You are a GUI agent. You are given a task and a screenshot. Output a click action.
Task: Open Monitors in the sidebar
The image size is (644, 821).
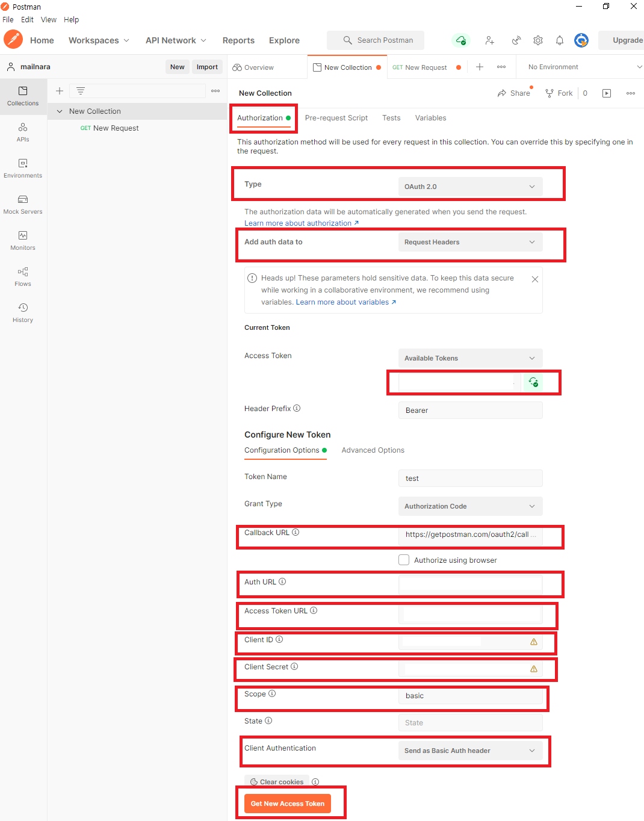click(23, 241)
